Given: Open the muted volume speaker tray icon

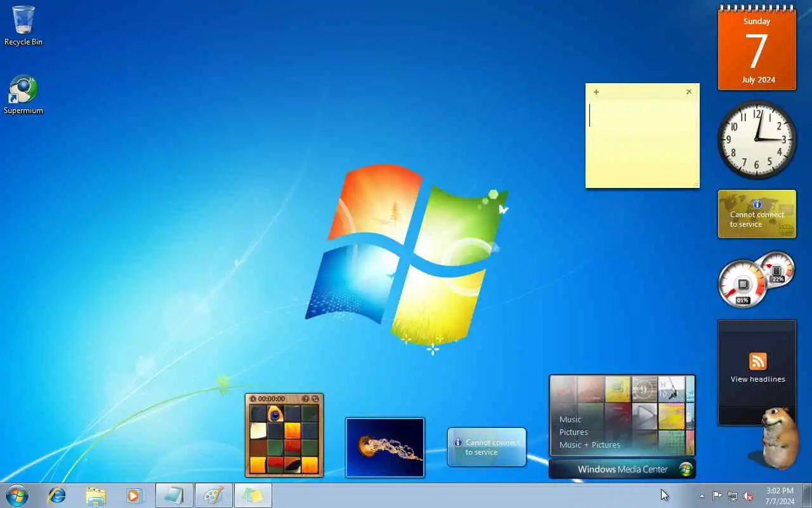Looking at the screenshot, I should pos(749,496).
